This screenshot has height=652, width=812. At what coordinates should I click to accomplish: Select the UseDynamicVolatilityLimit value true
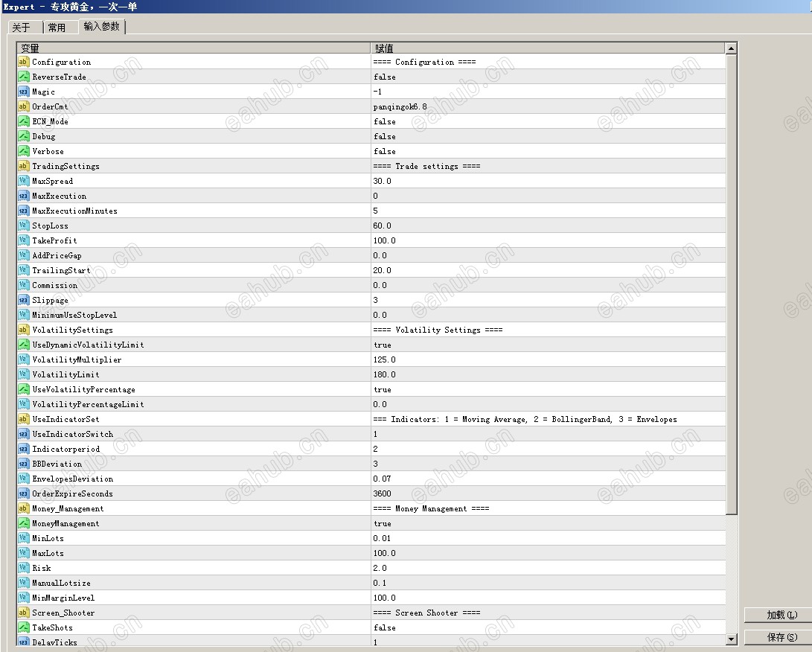coord(382,345)
